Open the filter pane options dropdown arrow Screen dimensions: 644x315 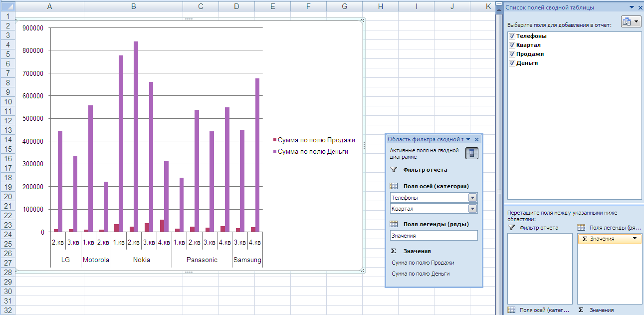(468, 139)
